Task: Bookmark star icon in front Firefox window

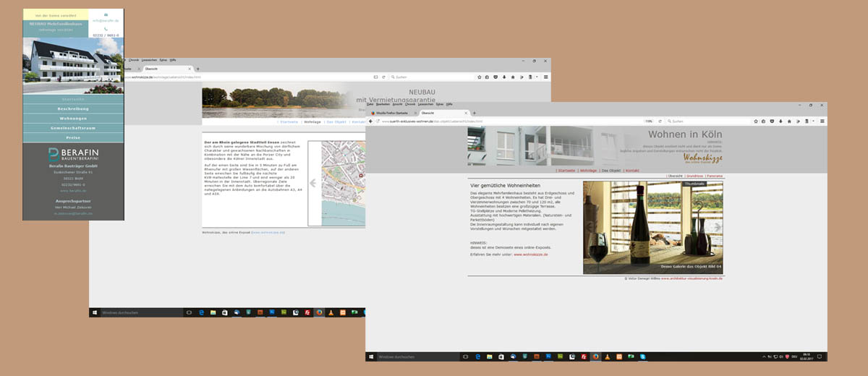Action: (756, 121)
